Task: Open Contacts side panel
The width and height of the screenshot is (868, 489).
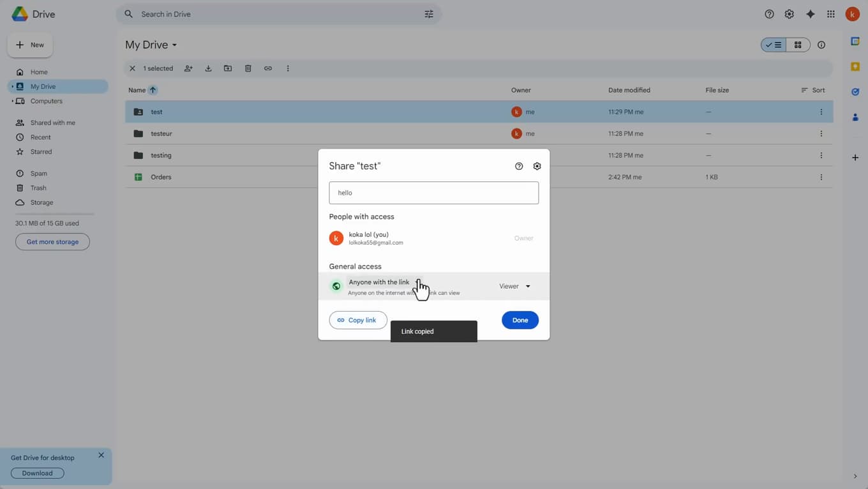Action: click(x=855, y=117)
